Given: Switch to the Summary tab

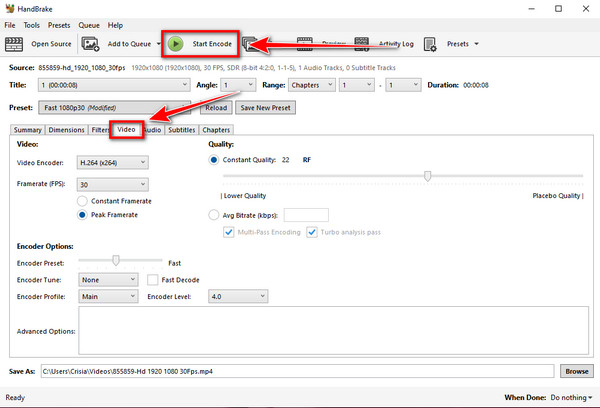Looking at the screenshot, I should tap(28, 130).
